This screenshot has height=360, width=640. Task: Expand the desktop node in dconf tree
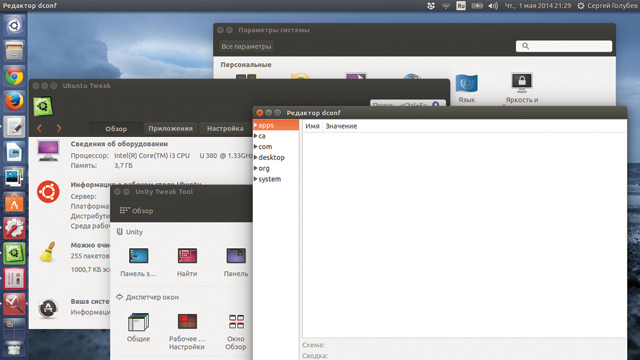coord(256,157)
